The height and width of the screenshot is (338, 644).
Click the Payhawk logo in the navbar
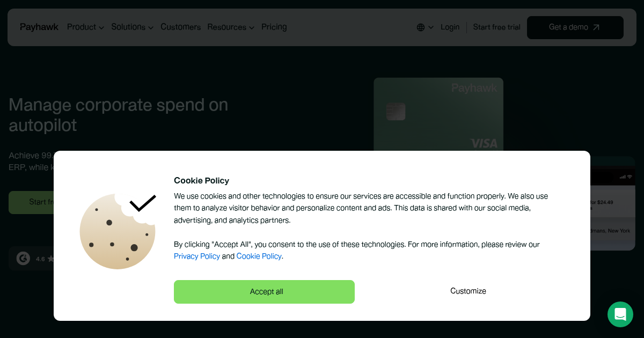point(39,27)
